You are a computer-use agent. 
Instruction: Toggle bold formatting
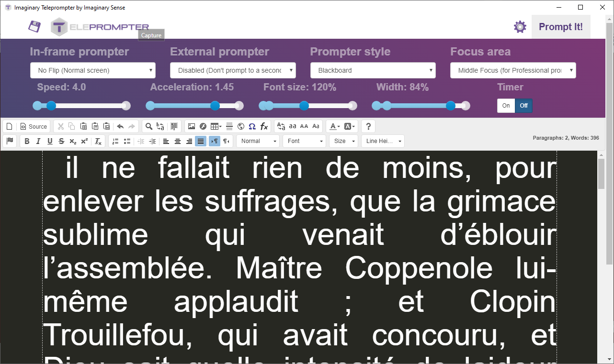click(27, 141)
